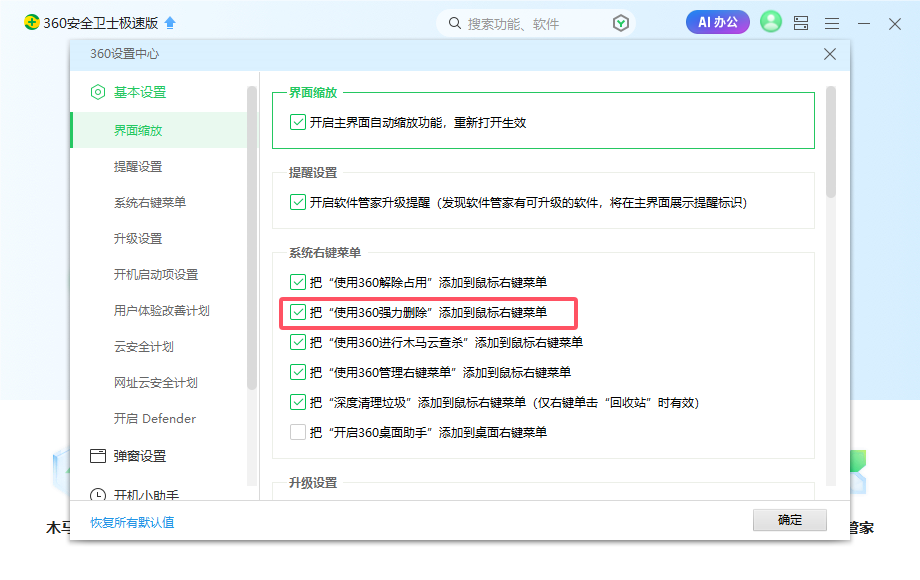920x580 pixels.
Task: Click the search magnifier icon
Action: [x=455, y=23]
